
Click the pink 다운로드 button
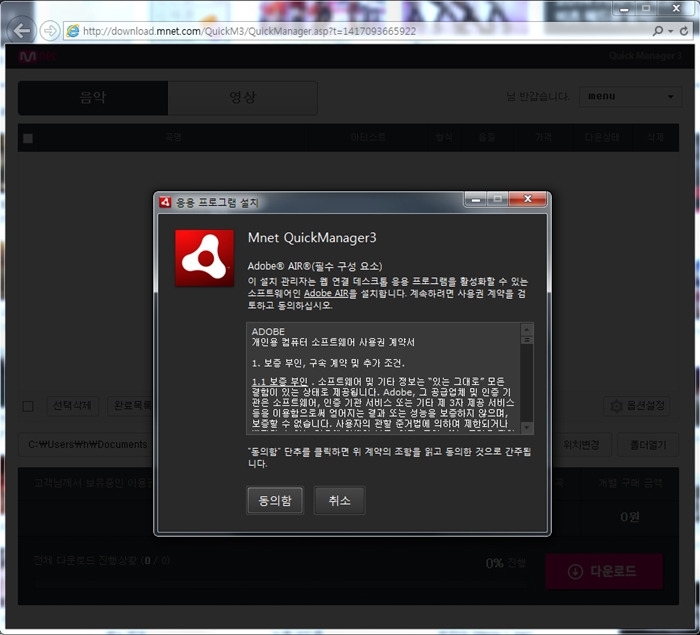[604, 571]
